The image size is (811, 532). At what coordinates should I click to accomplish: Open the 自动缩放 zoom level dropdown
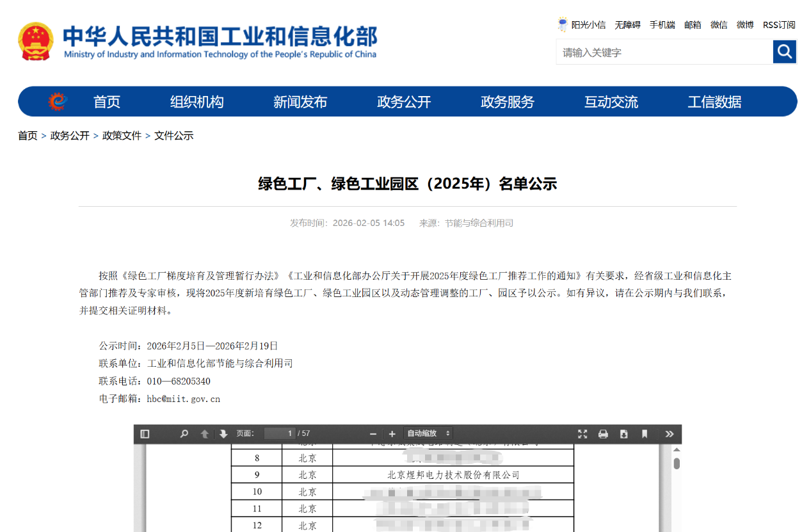click(428, 433)
